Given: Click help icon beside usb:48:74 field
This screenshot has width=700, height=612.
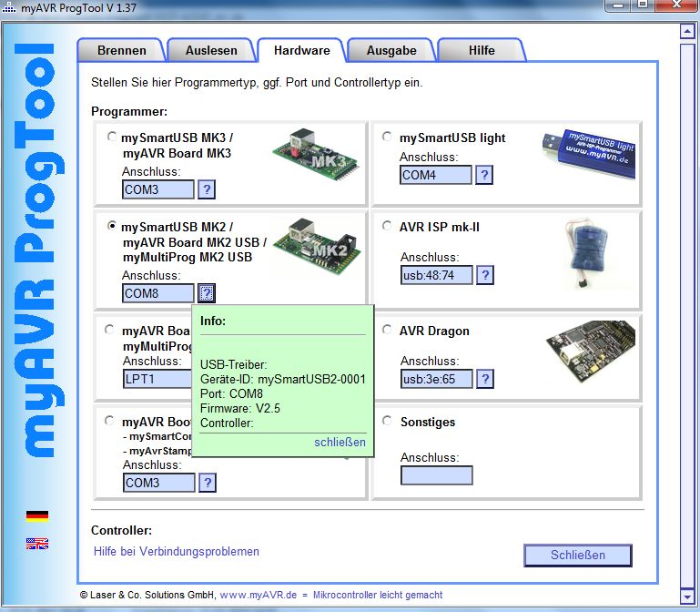Looking at the screenshot, I should (x=485, y=275).
